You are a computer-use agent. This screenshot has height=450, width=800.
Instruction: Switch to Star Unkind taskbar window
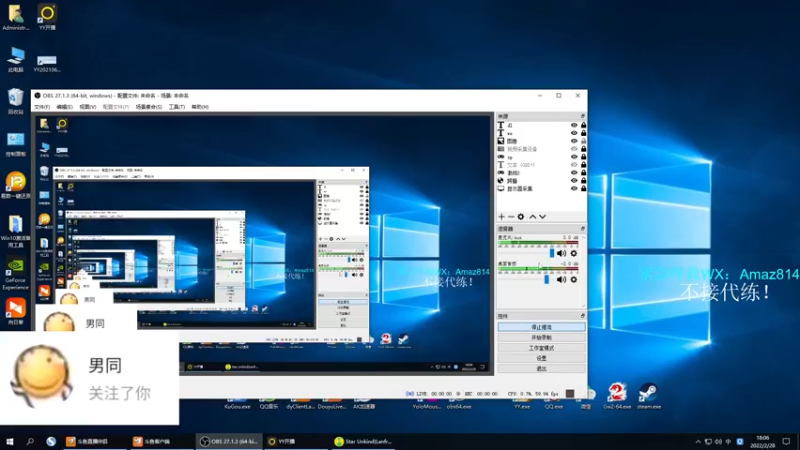pos(363,441)
